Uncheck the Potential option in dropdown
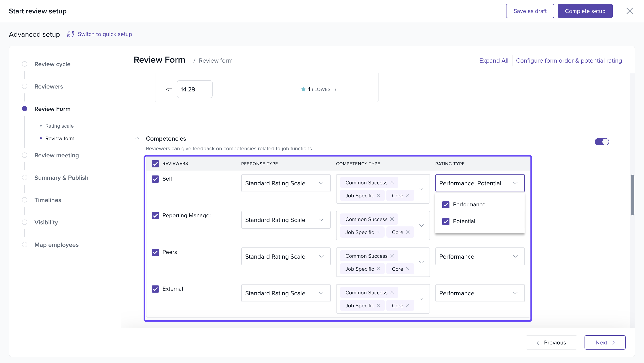This screenshot has height=363, width=644. pos(446,221)
